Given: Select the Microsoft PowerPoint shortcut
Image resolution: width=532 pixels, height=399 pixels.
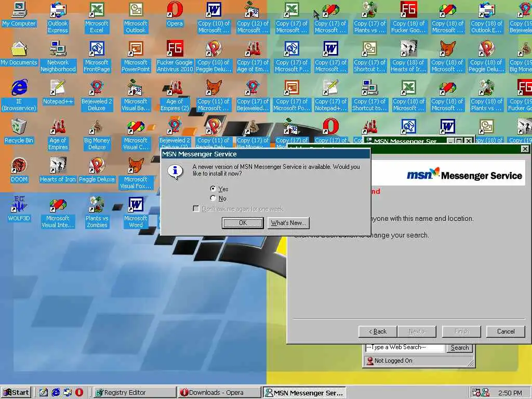Looking at the screenshot, I should (136, 57).
